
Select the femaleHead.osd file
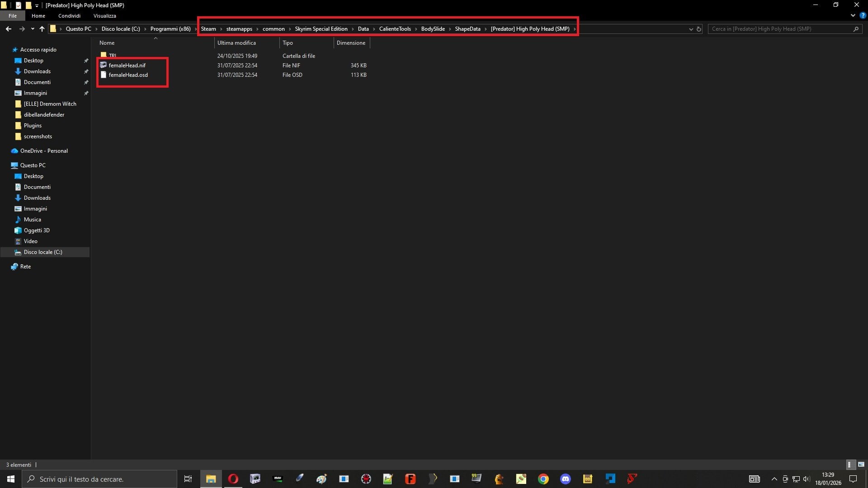(x=128, y=75)
